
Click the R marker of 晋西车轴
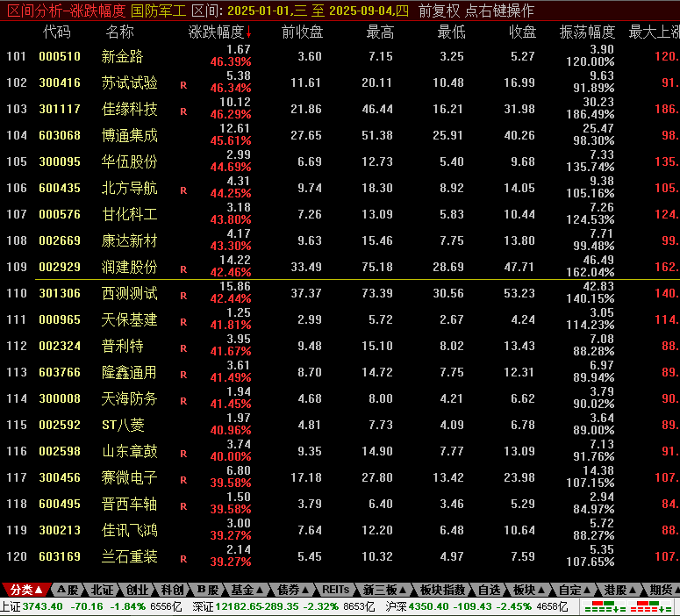pos(183,506)
